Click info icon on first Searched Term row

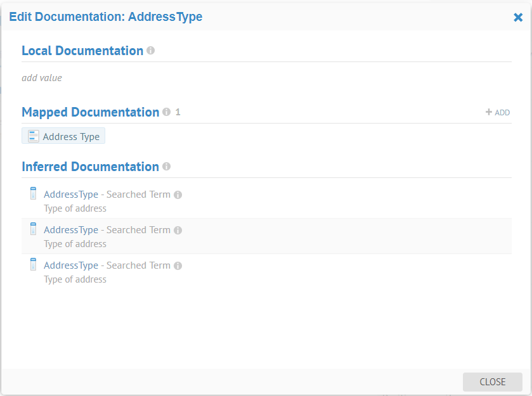(x=178, y=195)
